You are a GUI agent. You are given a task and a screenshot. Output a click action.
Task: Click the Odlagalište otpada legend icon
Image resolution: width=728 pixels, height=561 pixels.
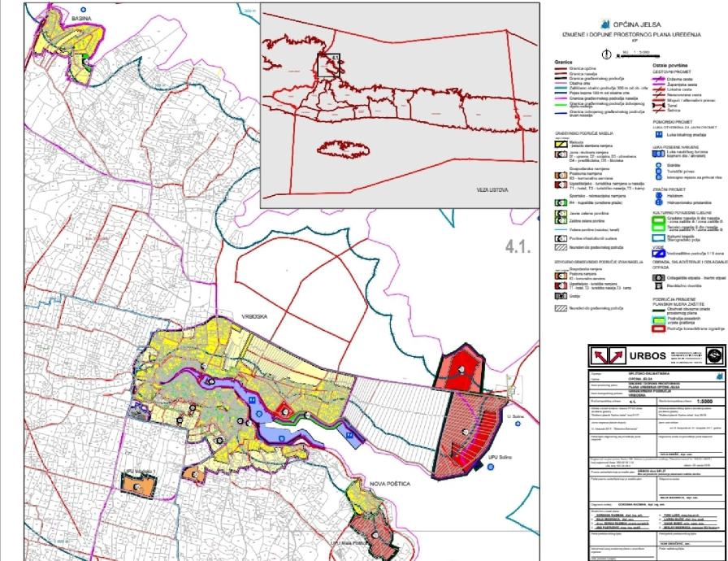(x=658, y=278)
